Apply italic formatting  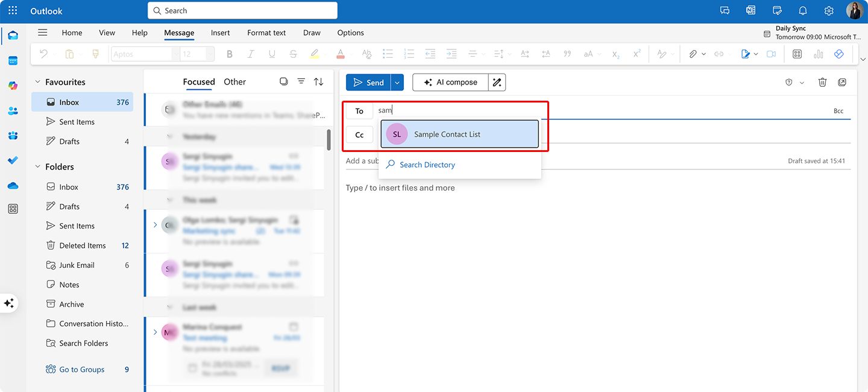250,54
